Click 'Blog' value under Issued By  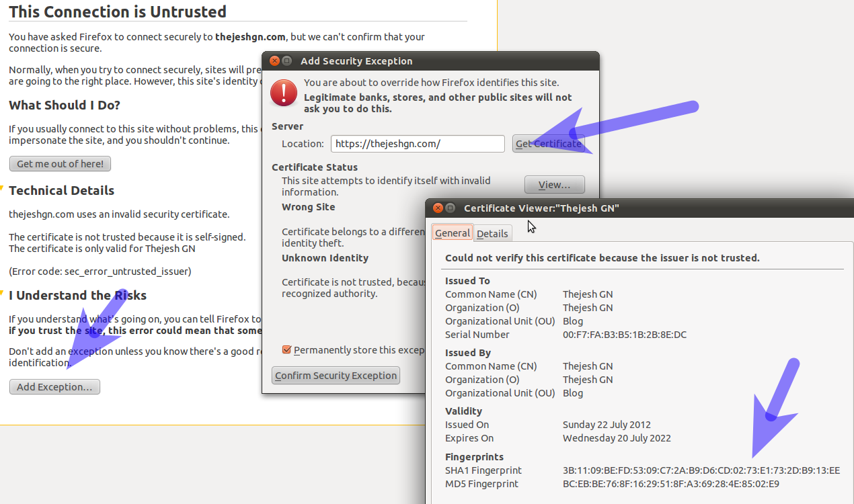(x=573, y=393)
